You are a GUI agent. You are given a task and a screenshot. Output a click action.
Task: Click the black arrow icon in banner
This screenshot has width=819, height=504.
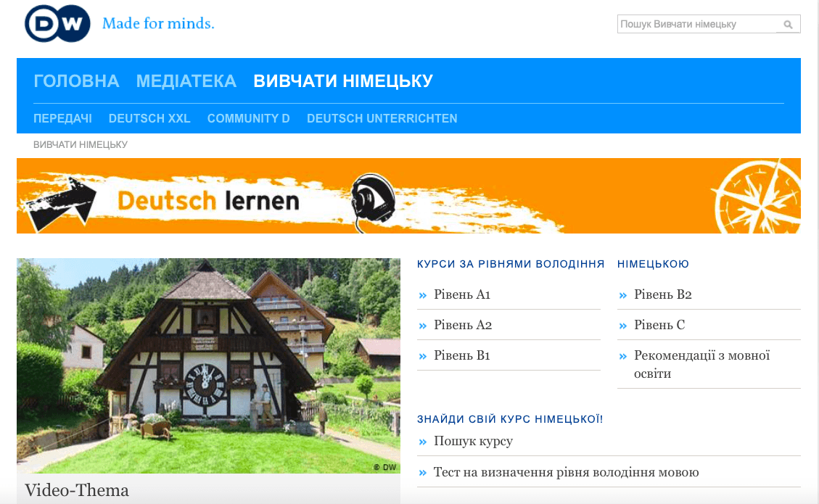[61, 199]
